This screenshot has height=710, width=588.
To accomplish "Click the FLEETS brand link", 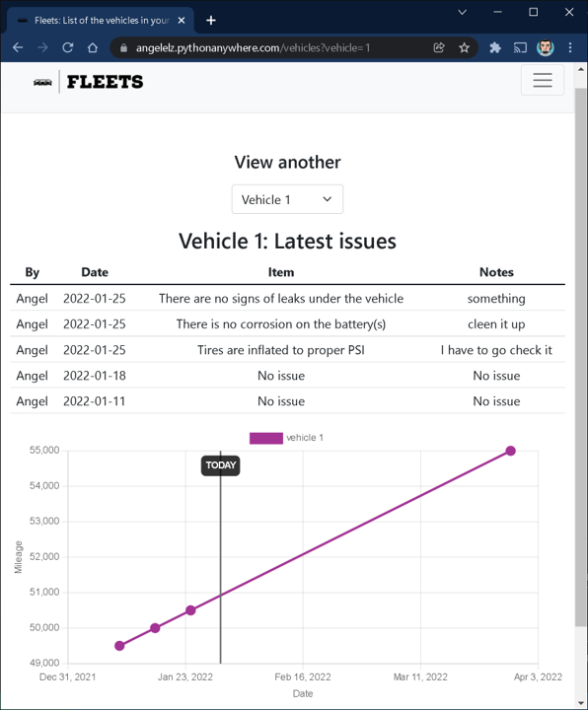I will tap(106, 82).
